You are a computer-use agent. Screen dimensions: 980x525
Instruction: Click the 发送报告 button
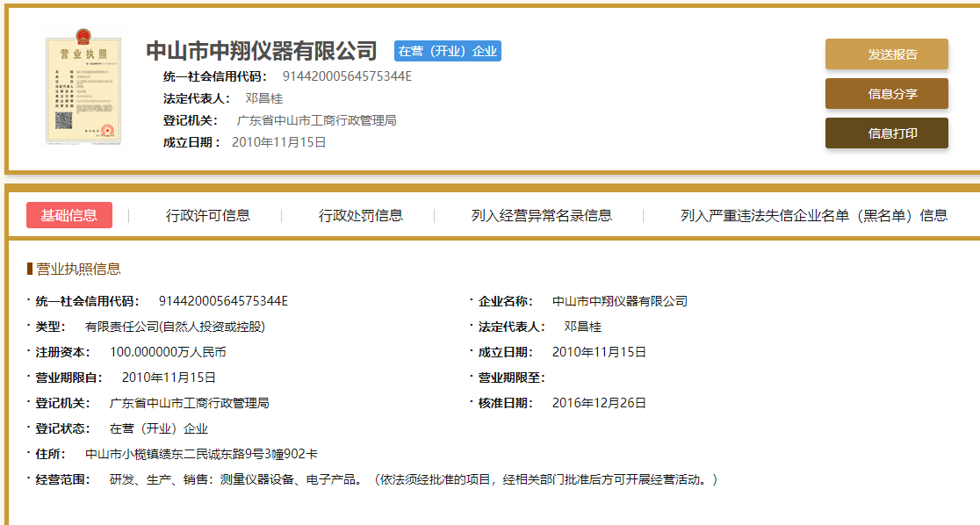[x=886, y=54]
